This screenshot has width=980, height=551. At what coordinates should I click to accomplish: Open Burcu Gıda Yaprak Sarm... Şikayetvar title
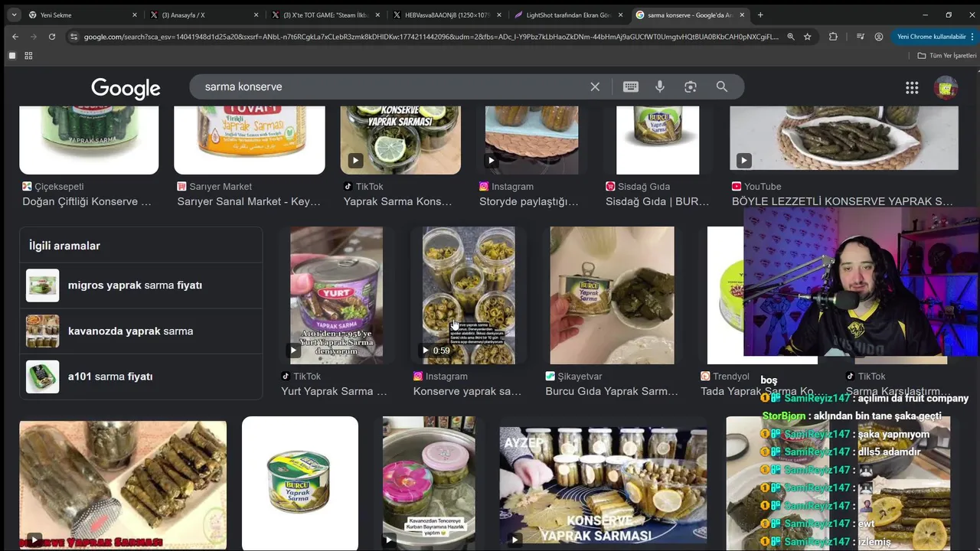612,391
